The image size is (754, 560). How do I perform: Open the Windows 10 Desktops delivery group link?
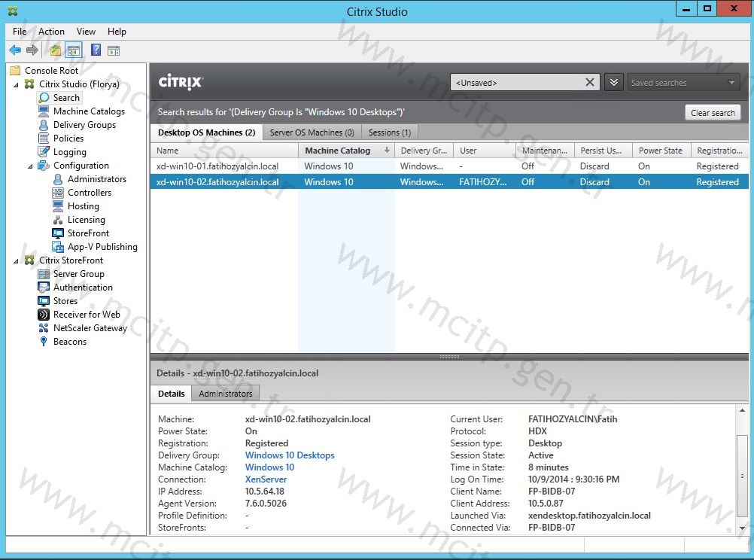coord(290,455)
